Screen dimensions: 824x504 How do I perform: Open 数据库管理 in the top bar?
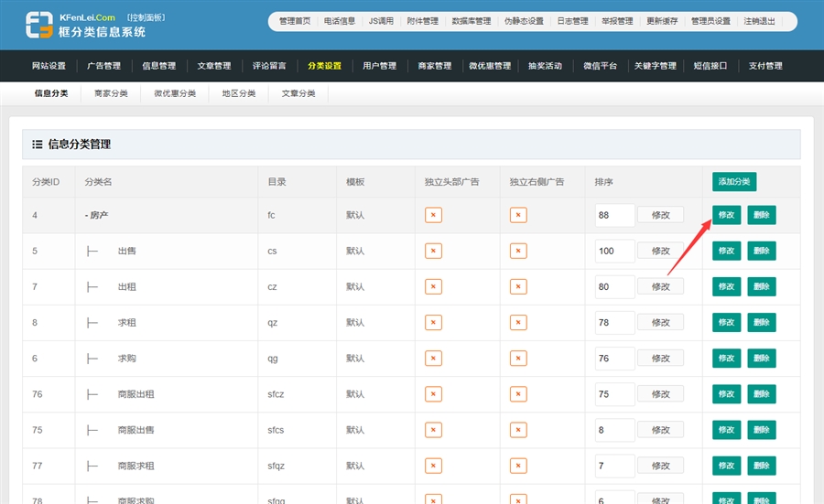tap(472, 21)
